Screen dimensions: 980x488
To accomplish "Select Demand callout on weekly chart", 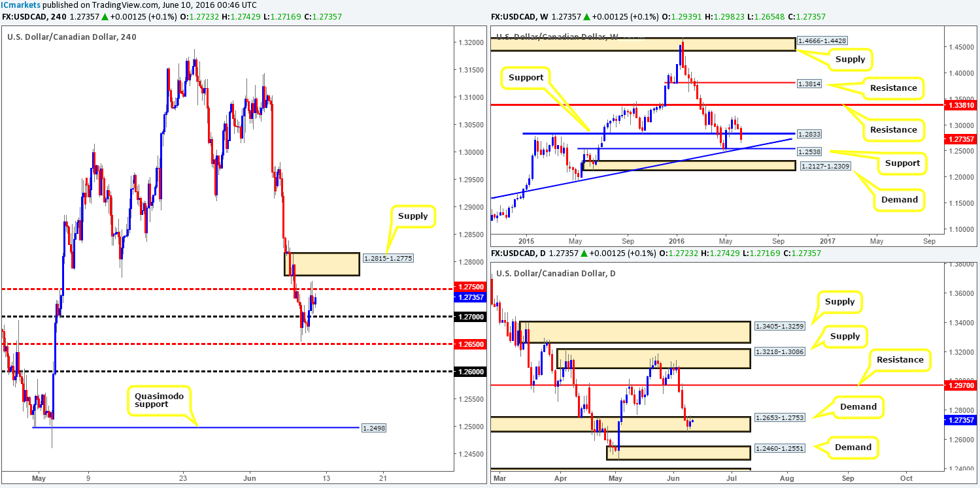I will point(900,199).
